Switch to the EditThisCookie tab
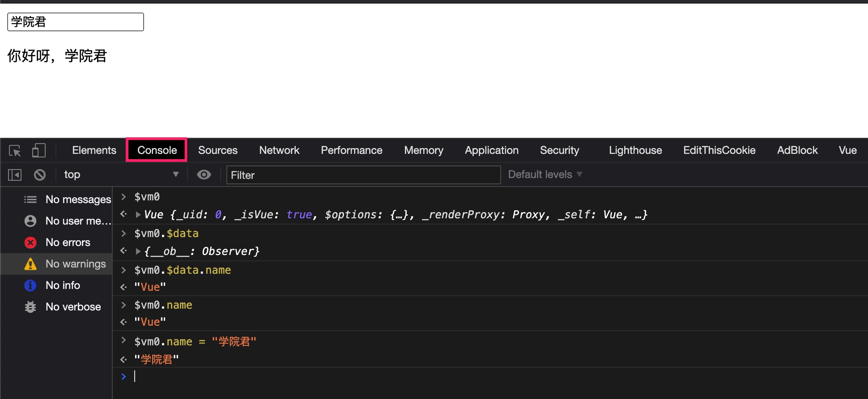The height and width of the screenshot is (399, 868). pyautogui.click(x=719, y=150)
